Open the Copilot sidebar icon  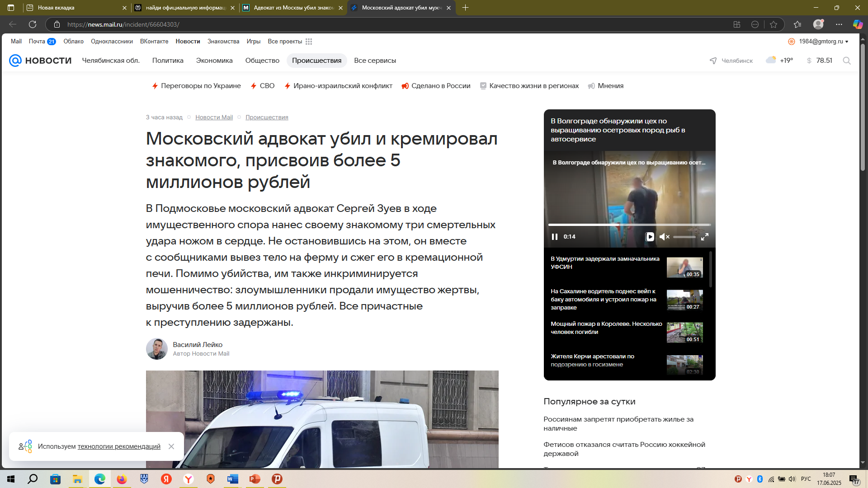point(858,24)
